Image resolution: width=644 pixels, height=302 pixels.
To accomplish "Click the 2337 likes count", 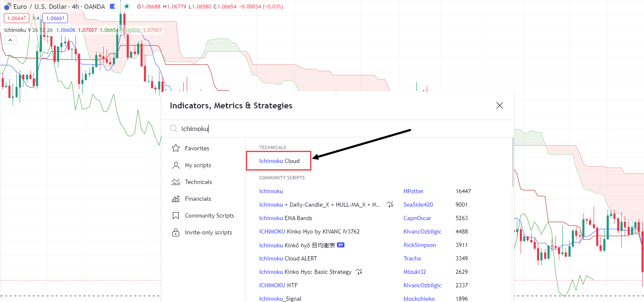I will tap(461, 285).
